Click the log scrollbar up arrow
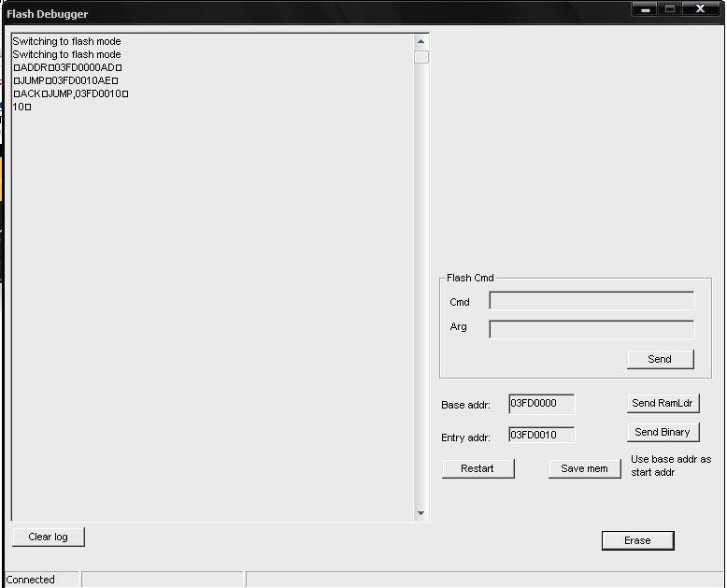This screenshot has width=727, height=588. (421, 42)
